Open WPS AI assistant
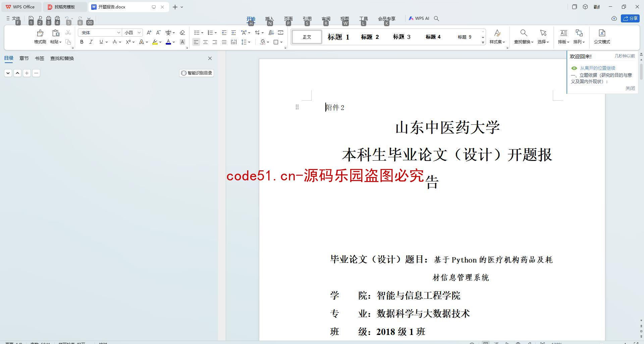This screenshot has width=644, height=344. [419, 18]
